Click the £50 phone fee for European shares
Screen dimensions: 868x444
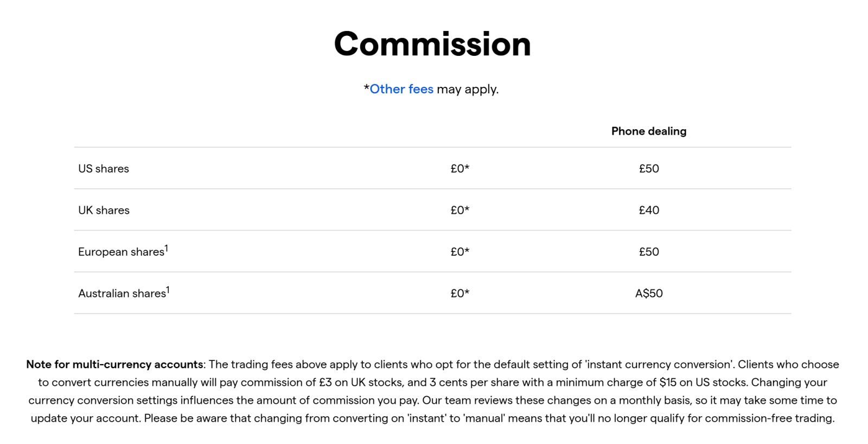(649, 252)
